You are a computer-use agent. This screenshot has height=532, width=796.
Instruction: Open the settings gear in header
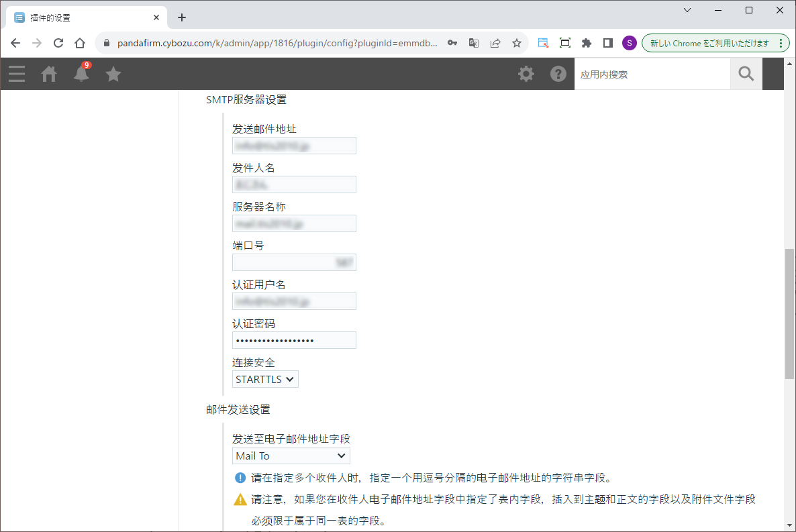tap(526, 74)
